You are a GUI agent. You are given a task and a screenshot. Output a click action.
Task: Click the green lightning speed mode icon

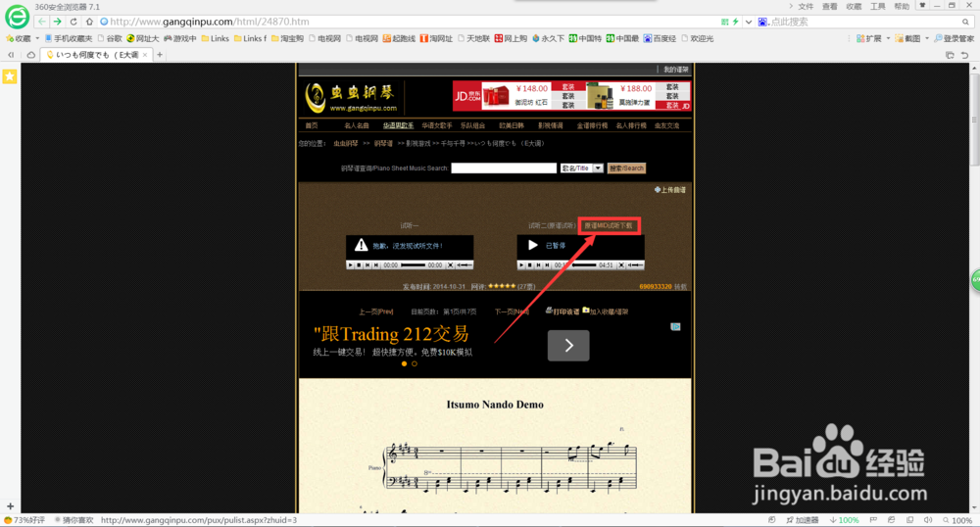pos(736,22)
